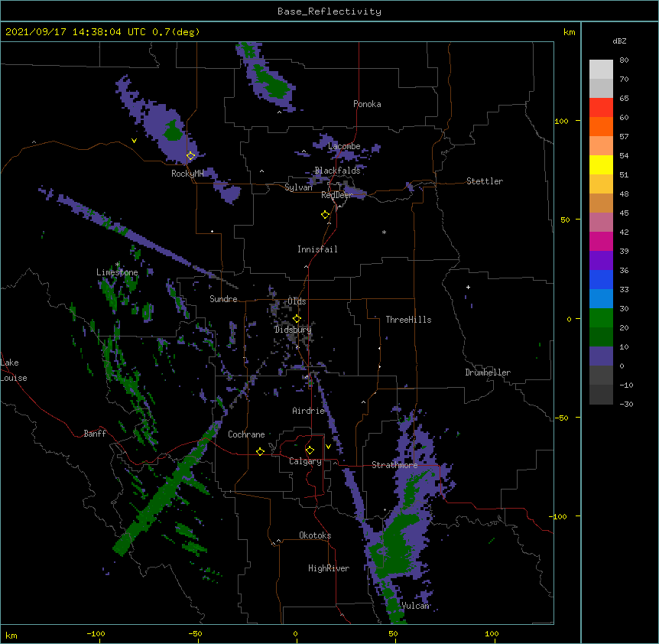Select the Vulcan label
659x644 pixels.
(x=415, y=606)
